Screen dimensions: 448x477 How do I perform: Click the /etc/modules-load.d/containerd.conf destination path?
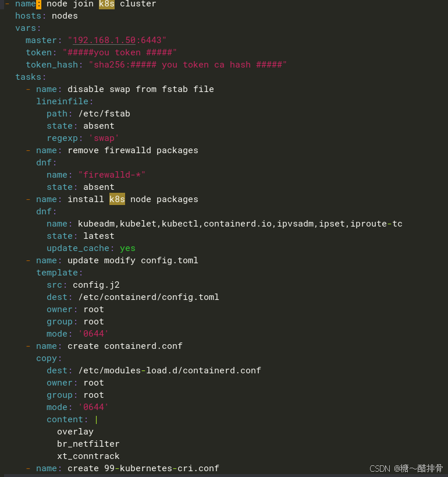pos(169,370)
